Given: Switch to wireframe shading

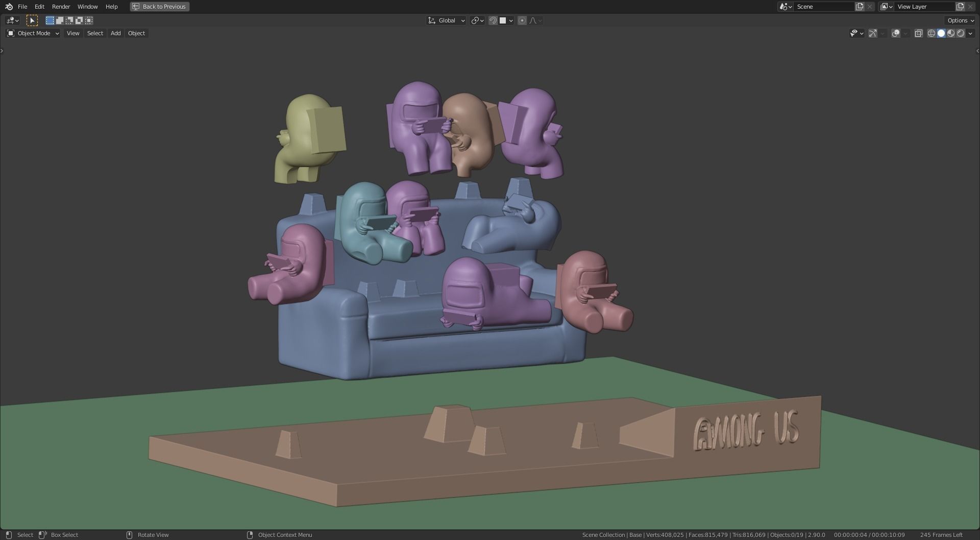Looking at the screenshot, I should [932, 33].
